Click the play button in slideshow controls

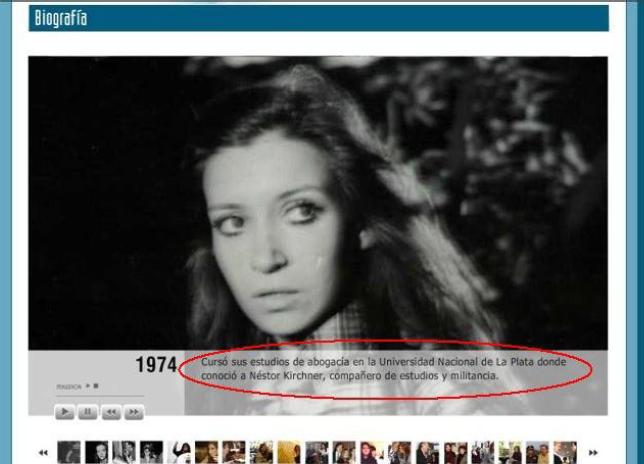coord(64,412)
